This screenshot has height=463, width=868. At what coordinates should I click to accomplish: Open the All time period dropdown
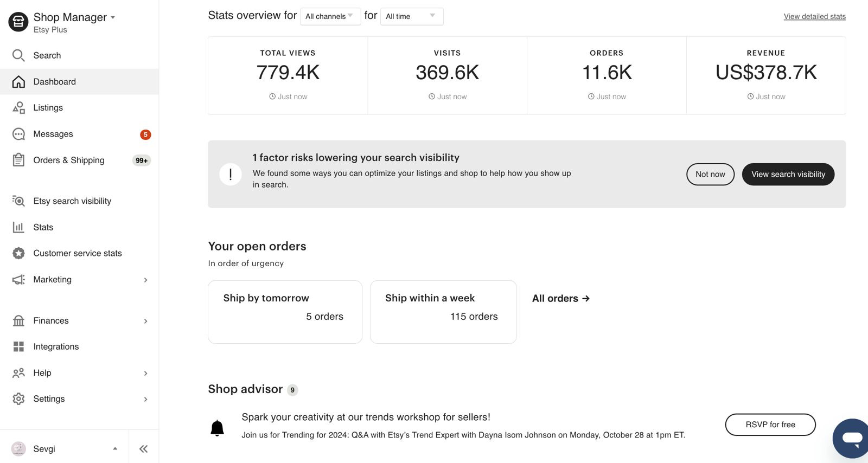412,16
